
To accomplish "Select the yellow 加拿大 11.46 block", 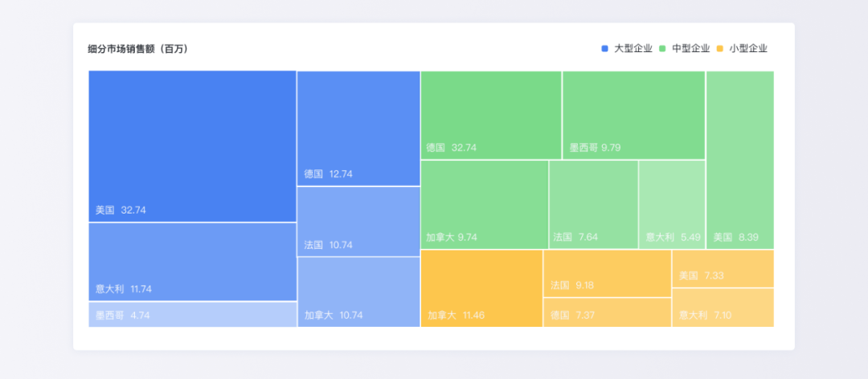I will pos(481,288).
